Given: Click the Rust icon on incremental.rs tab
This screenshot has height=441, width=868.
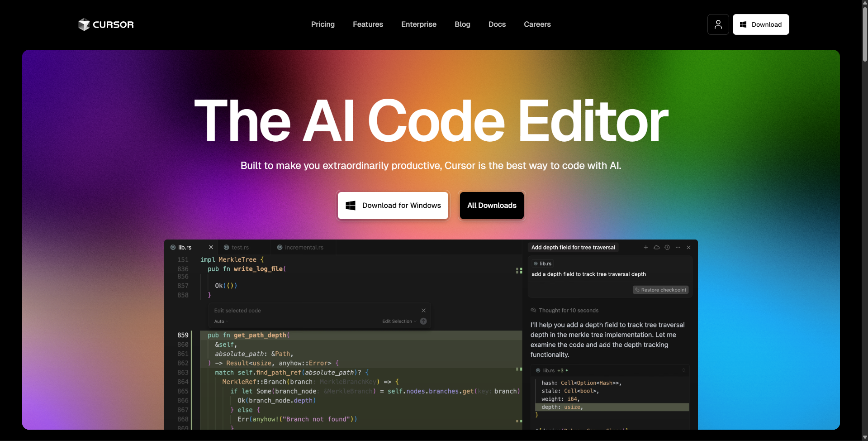Looking at the screenshot, I should pos(280,247).
